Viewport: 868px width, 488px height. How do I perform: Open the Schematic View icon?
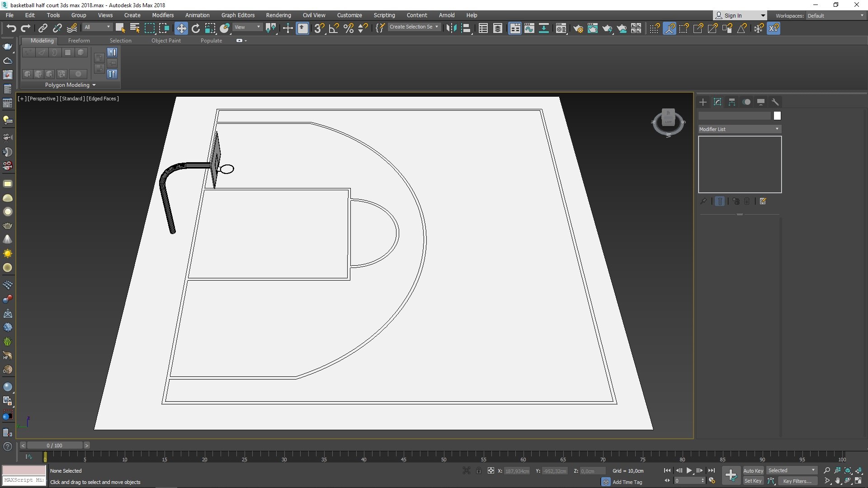tap(544, 28)
